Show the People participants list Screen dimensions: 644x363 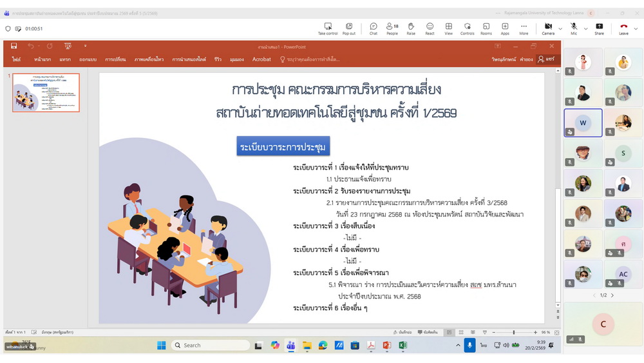pos(392,28)
